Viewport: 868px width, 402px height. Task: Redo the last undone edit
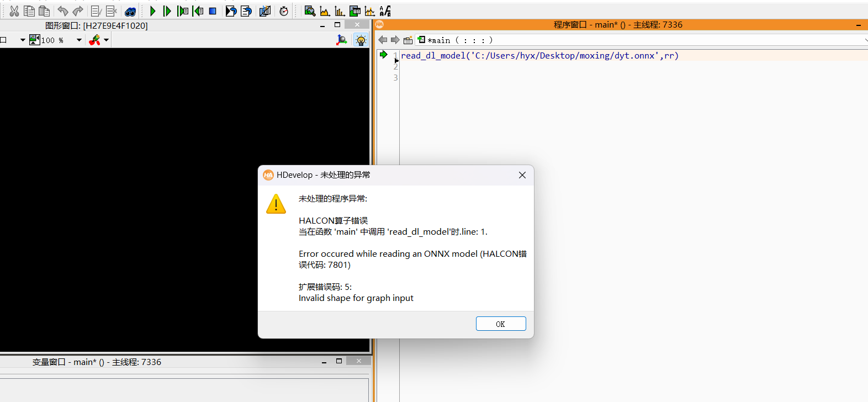78,11
